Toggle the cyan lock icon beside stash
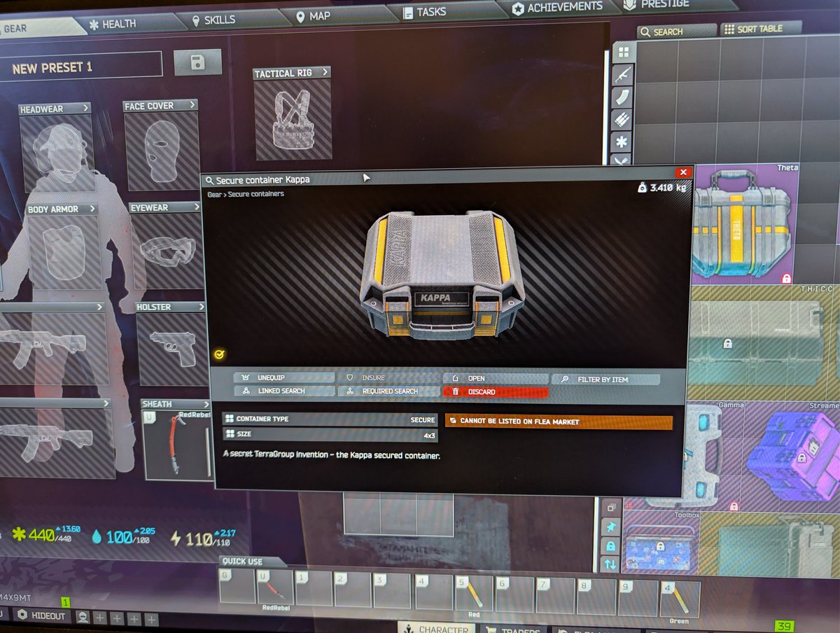This screenshot has width=840, height=633. coord(610,545)
